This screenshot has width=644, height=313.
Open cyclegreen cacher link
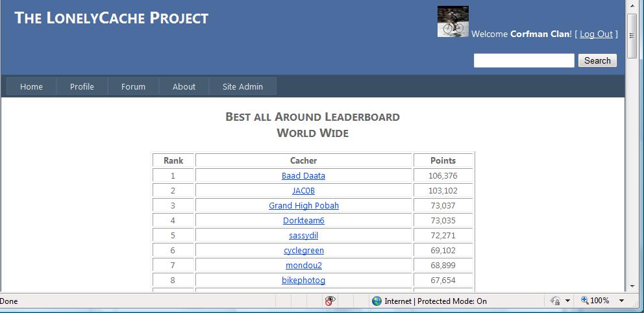304,250
